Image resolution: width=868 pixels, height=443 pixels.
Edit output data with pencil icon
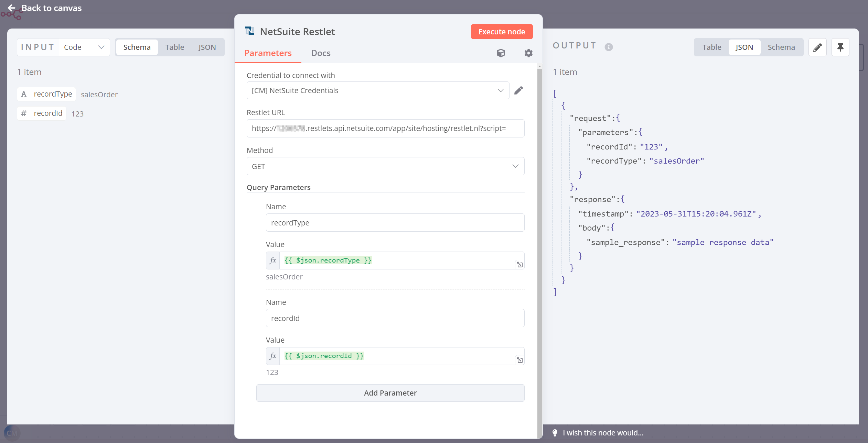[817, 47]
